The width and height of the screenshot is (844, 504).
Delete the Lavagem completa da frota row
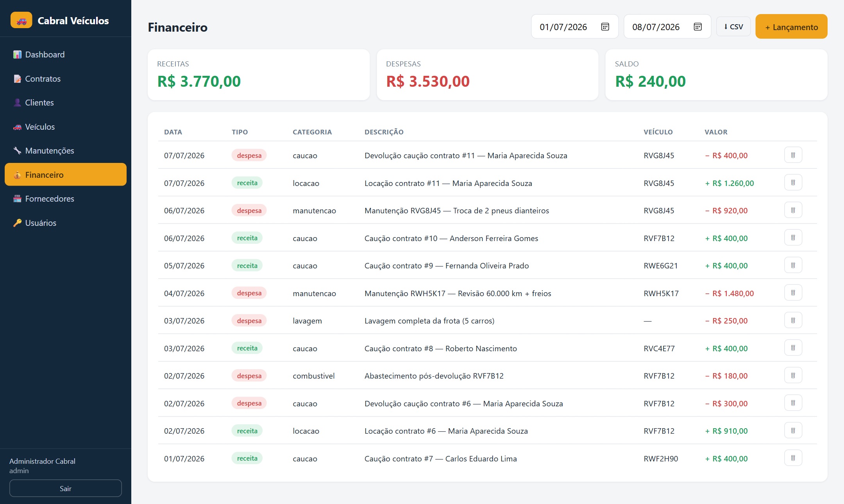click(x=793, y=320)
